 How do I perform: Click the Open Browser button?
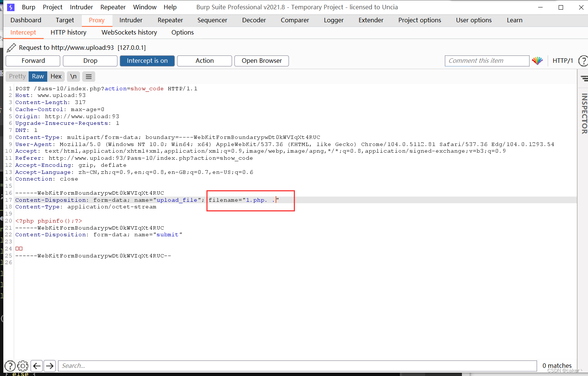(x=262, y=61)
